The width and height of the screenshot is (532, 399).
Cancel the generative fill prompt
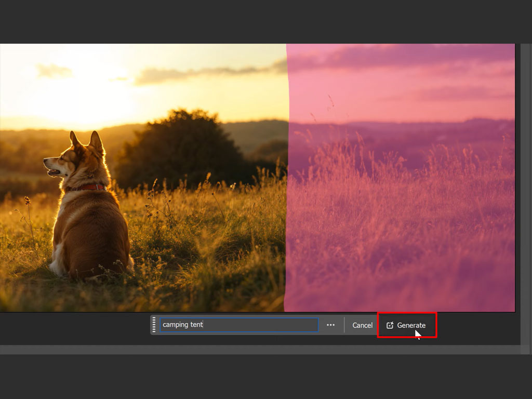point(362,325)
